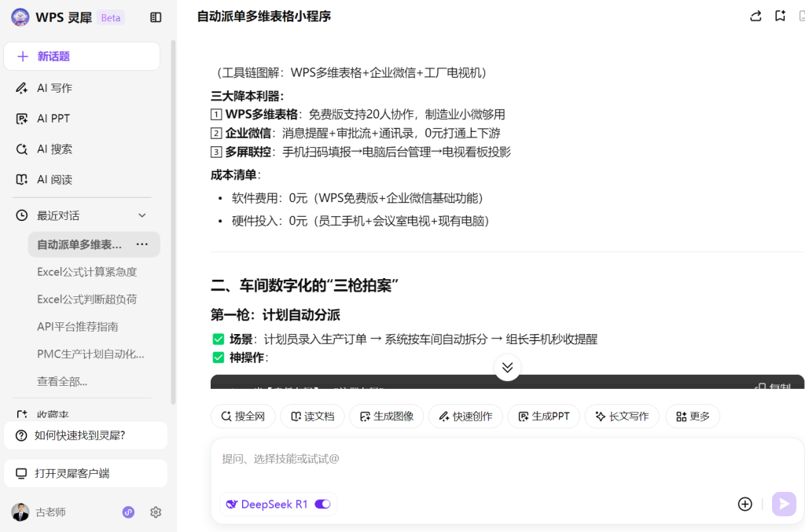Image resolution: width=805 pixels, height=532 pixels.
Task: Select the 快速创作 skill chip
Action: tap(465, 416)
